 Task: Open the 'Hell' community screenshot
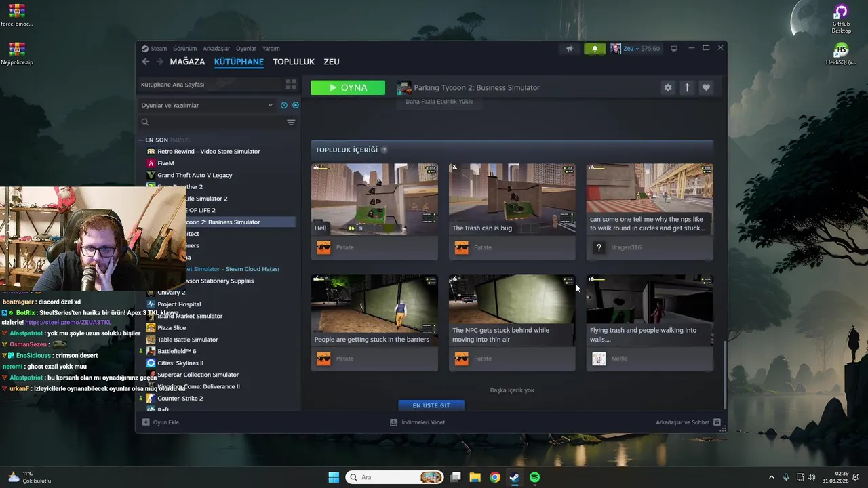374,199
